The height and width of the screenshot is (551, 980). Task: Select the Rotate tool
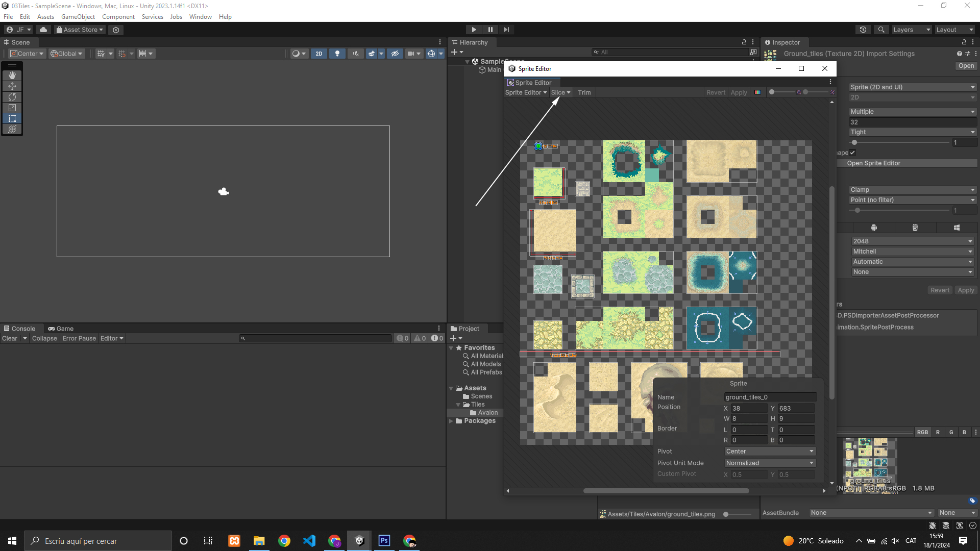(12, 97)
